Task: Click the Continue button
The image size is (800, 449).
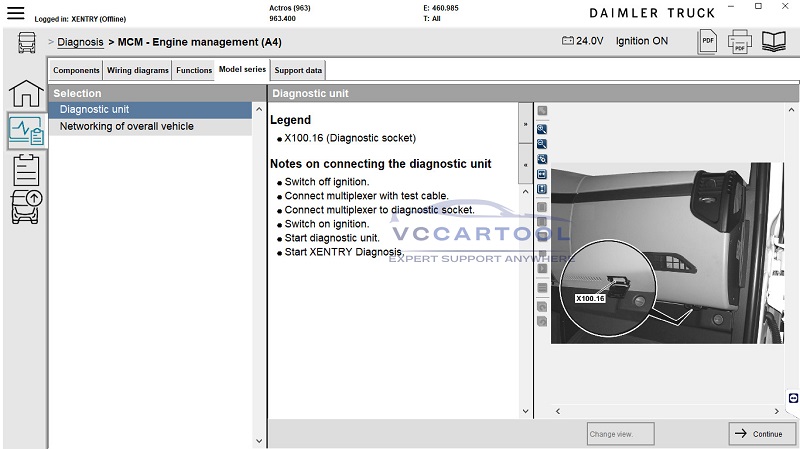Action: click(762, 434)
